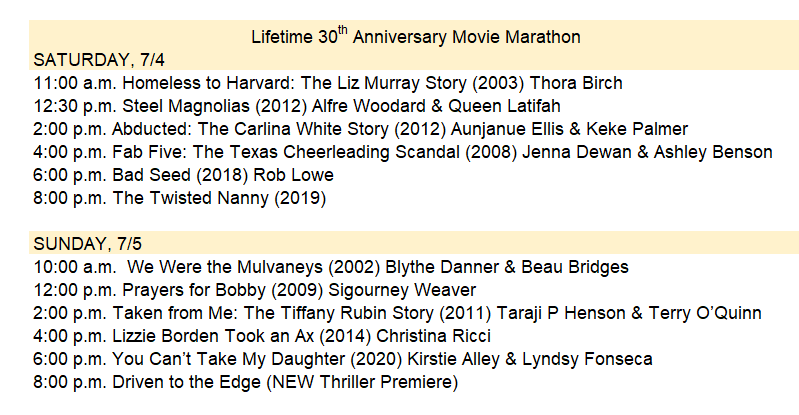Viewport: 799px width, 415px height.
Task: Click the Lifetime 30th Anniversary Movie Marathon title
Action: click(415, 38)
